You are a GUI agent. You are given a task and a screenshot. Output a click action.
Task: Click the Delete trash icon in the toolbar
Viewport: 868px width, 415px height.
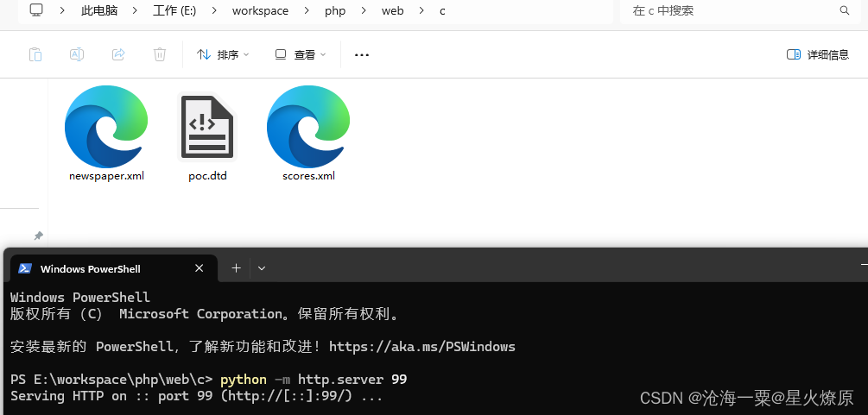click(x=160, y=54)
